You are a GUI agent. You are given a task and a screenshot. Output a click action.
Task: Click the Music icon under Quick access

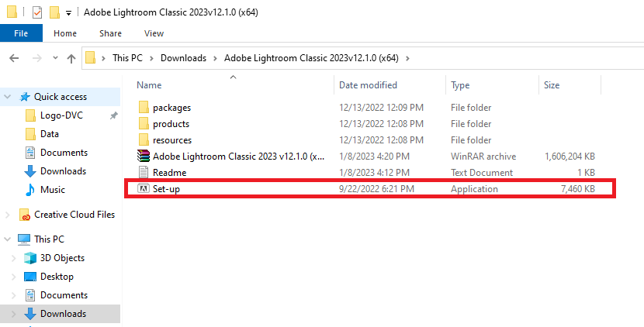coord(30,190)
